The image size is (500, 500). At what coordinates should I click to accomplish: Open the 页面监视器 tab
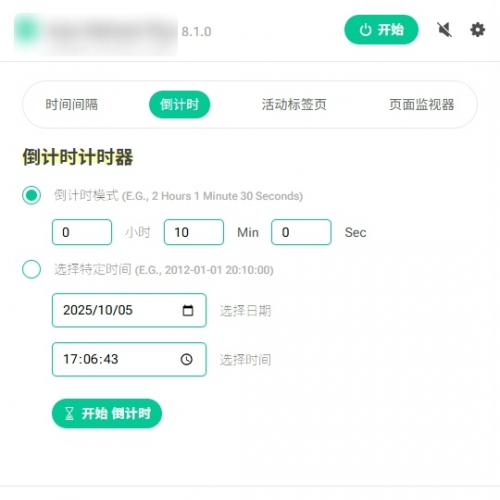click(x=421, y=105)
